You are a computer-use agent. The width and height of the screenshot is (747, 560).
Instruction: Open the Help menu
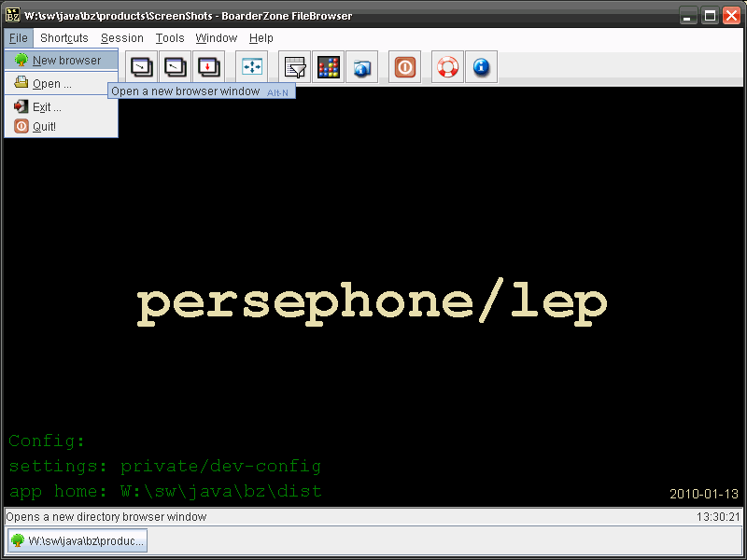tap(261, 38)
